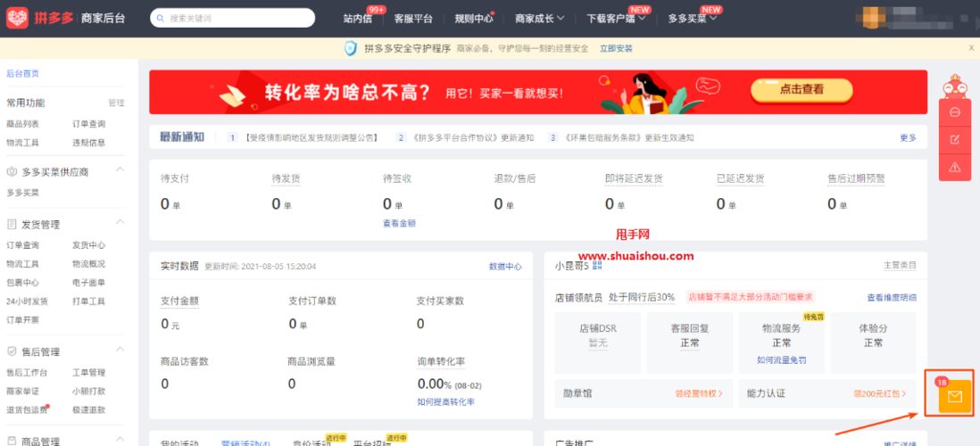
Task: Click 主营类目 link in shop card
Action: tap(900, 266)
